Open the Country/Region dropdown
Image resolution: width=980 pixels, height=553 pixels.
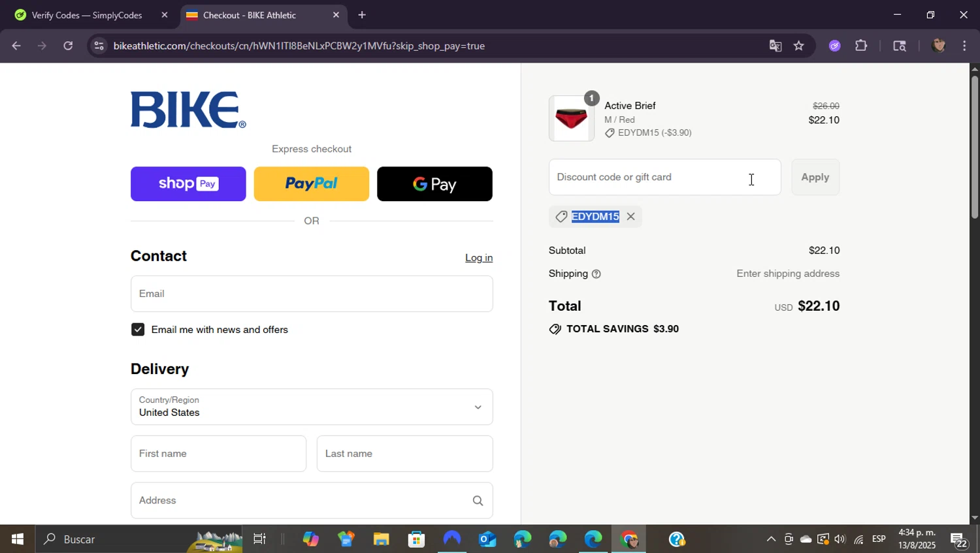[312, 407]
